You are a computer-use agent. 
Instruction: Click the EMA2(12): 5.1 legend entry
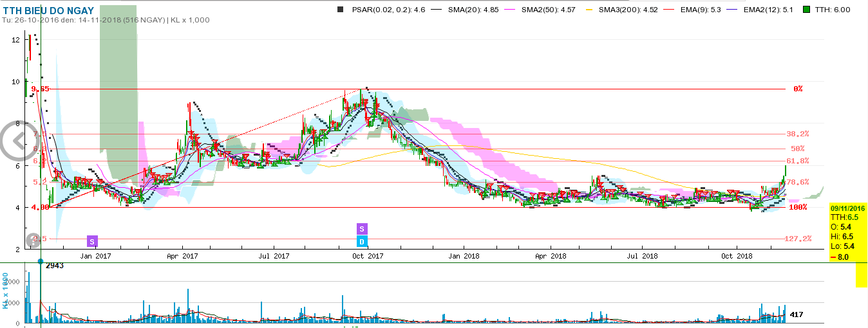pyautogui.click(x=767, y=10)
